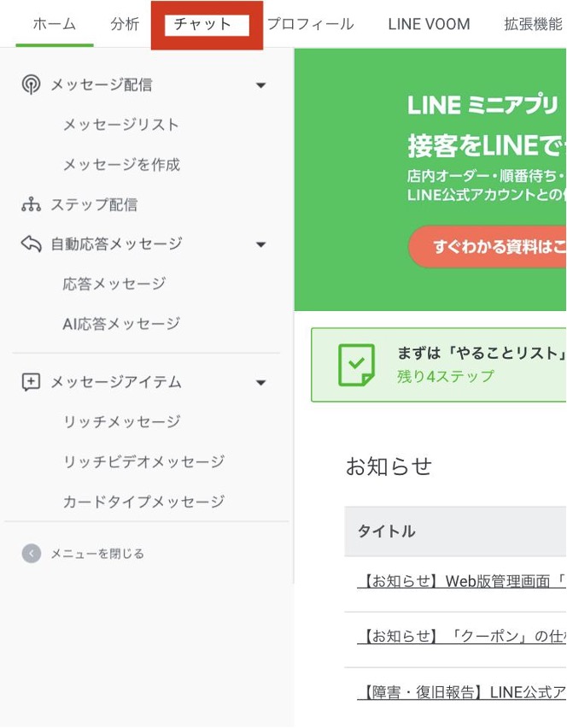Click the collapse menu circle arrow icon
Viewport: 567px width, 728px height.
click(x=31, y=554)
